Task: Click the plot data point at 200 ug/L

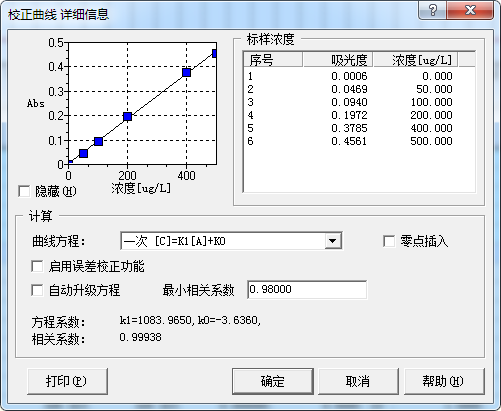Action: (127, 117)
